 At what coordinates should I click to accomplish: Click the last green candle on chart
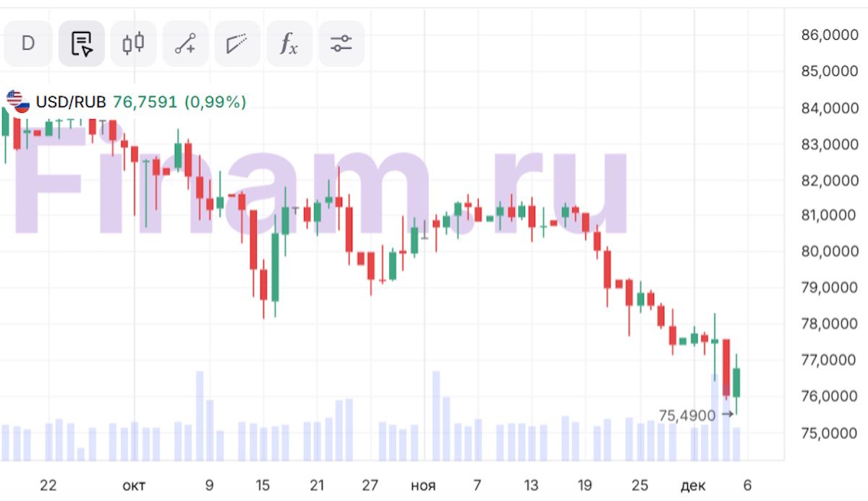[736, 382]
